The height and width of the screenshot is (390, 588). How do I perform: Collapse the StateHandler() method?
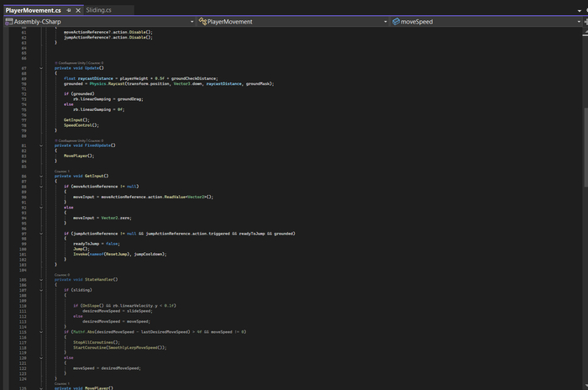(x=40, y=279)
